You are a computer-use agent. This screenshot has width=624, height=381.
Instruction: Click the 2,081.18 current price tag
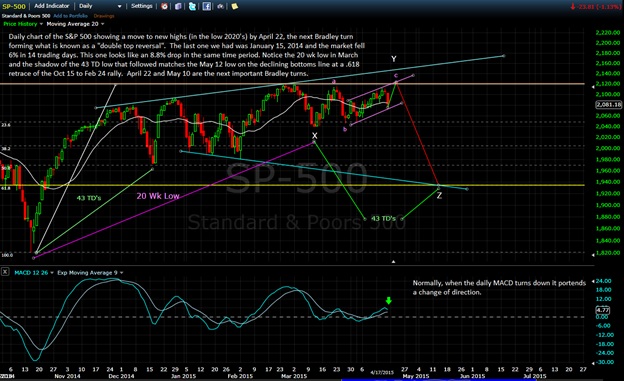pyautogui.click(x=608, y=105)
